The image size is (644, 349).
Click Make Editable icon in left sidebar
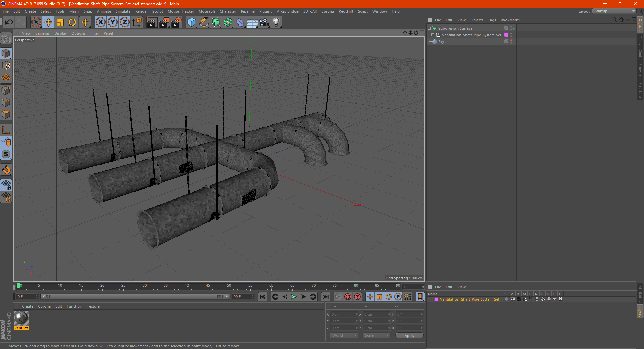point(6,38)
